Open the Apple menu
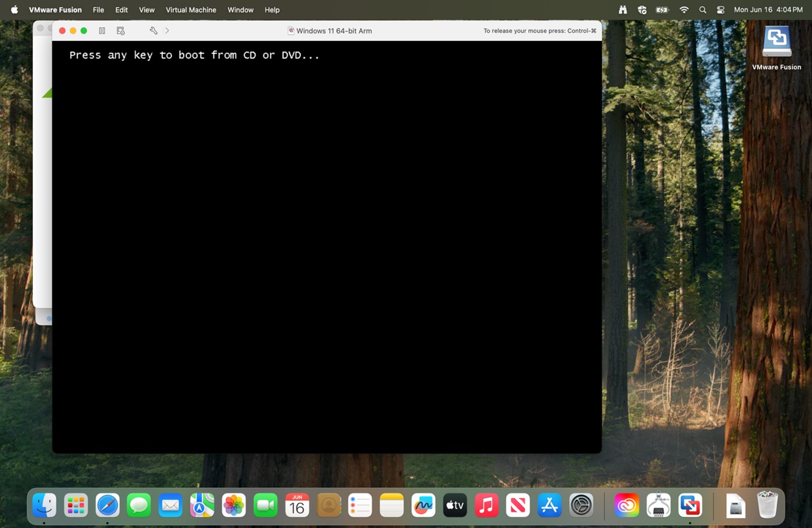The width and height of the screenshot is (812, 528). 14,10
